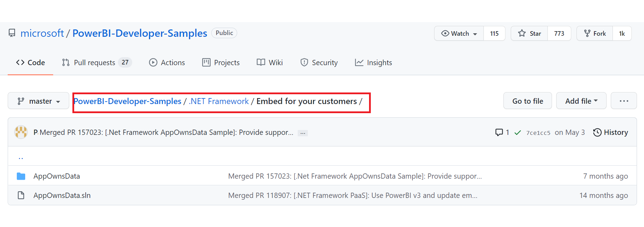This screenshot has width=644, height=227.
Task: Click the AppOwnsData folder icon
Action: pyautogui.click(x=21, y=176)
